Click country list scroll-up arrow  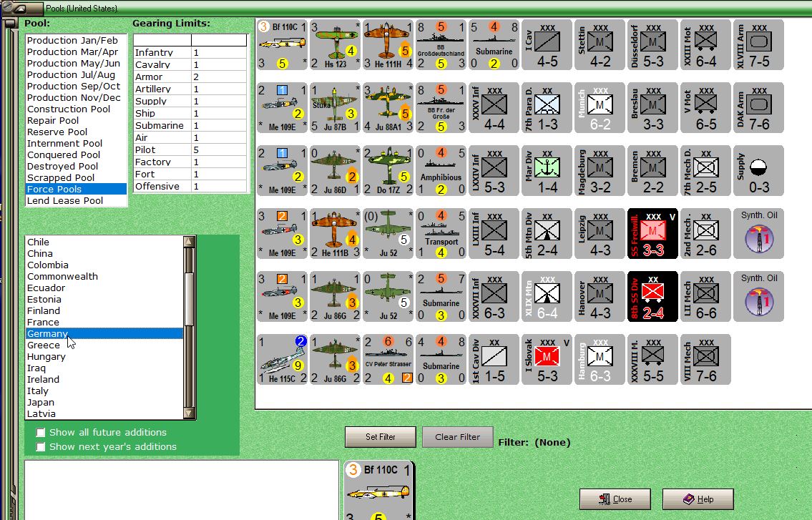click(x=189, y=241)
